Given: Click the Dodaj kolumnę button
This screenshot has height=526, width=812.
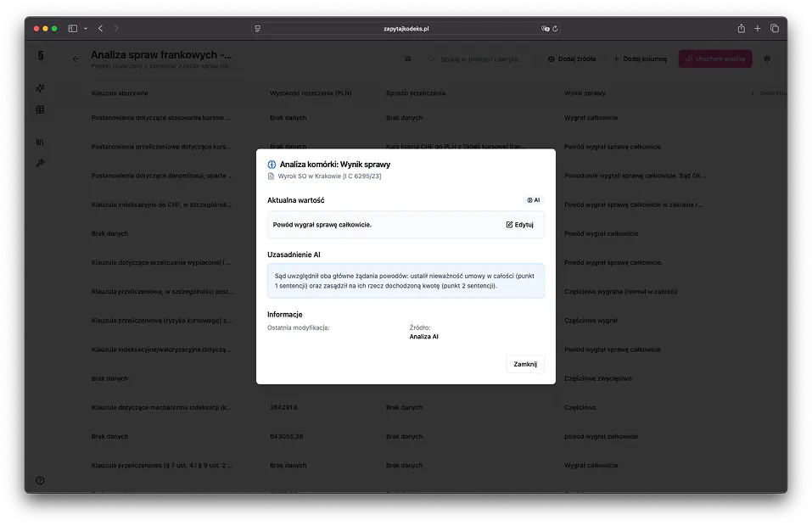Looking at the screenshot, I should pos(640,59).
